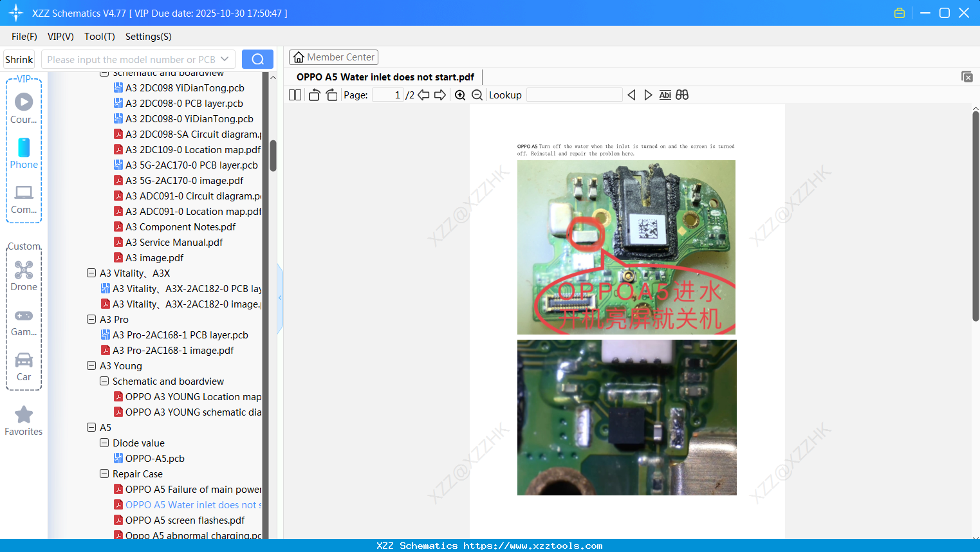Select the Phone category icon
The height and width of the screenshot is (552, 980).
pyautogui.click(x=24, y=154)
